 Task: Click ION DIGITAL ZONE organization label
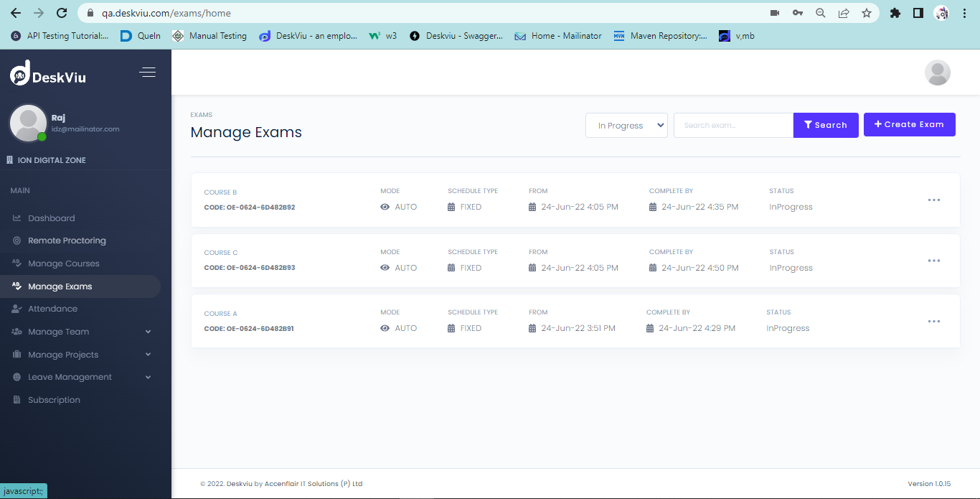pos(52,160)
